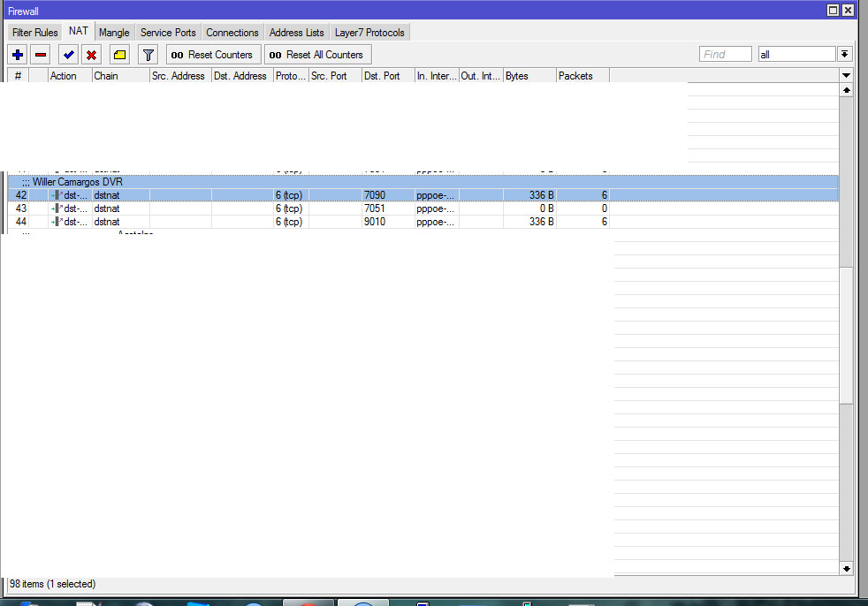This screenshot has width=868, height=606.
Task: Sort by Src. Address column header
Action: (x=180, y=76)
